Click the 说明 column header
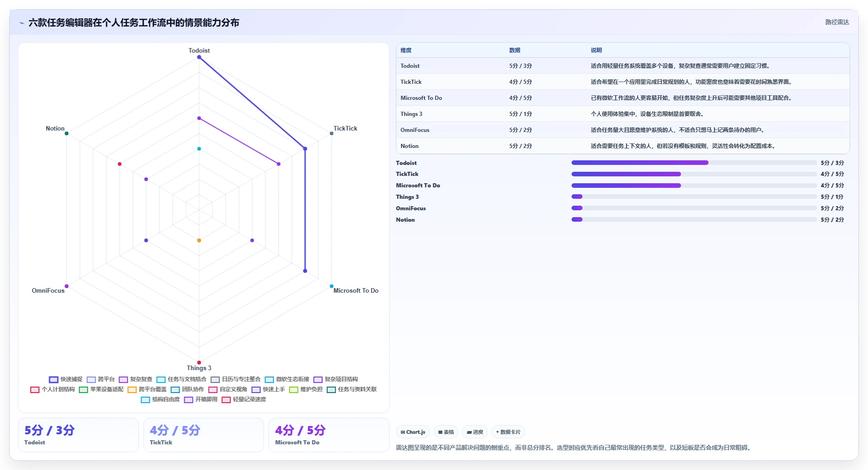 coord(596,50)
